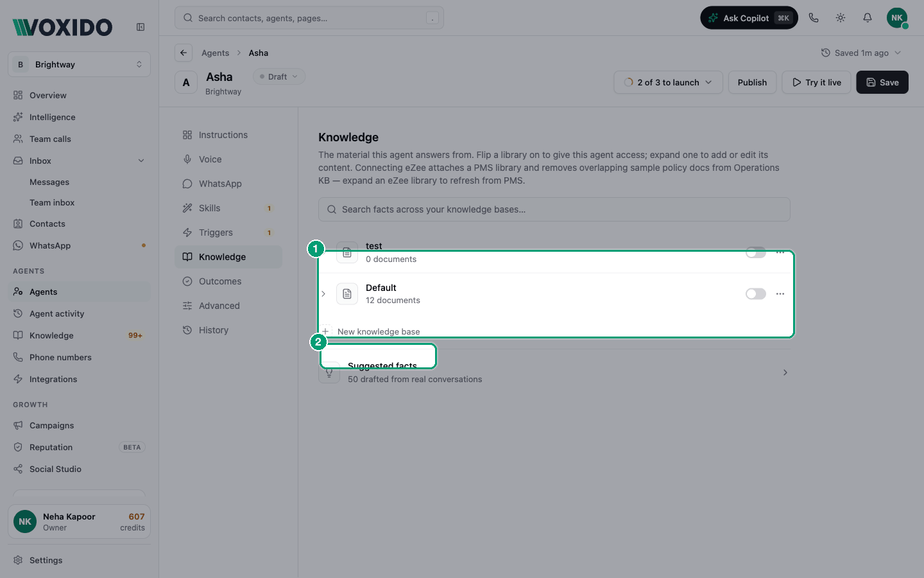Open Brightway workspace switcher
924x578 pixels.
(79, 64)
